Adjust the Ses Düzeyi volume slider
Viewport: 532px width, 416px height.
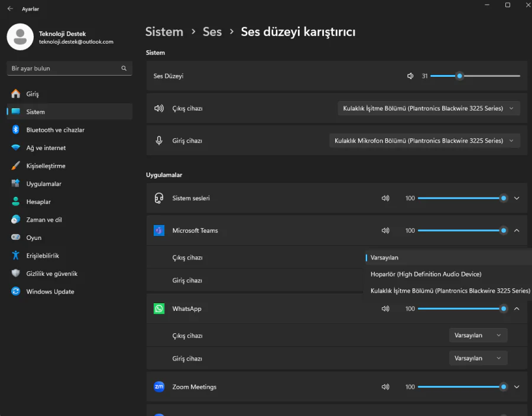click(x=459, y=76)
